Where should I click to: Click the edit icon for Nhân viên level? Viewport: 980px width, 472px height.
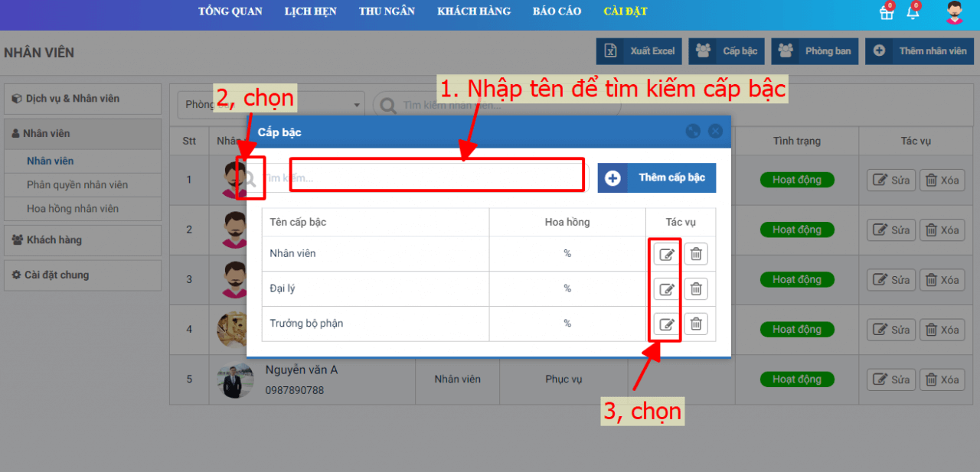point(667,254)
